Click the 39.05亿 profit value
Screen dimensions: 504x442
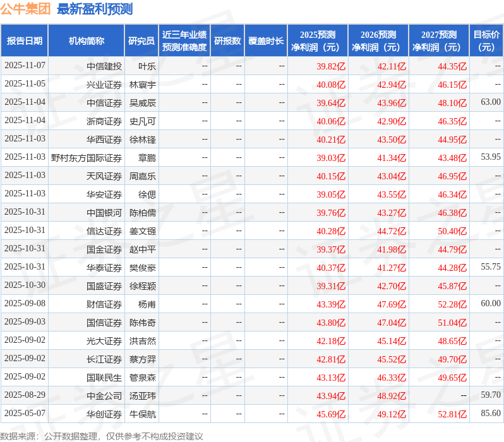(x=331, y=194)
